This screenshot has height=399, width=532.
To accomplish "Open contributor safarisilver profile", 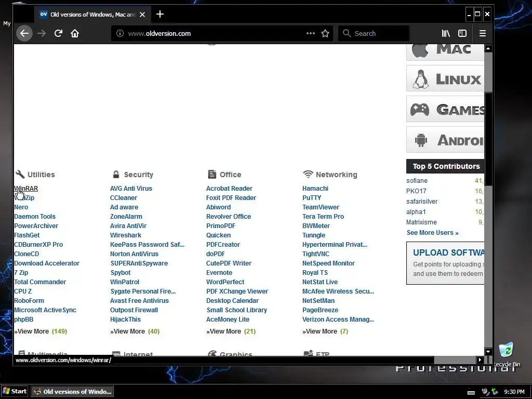I will coord(422,202).
